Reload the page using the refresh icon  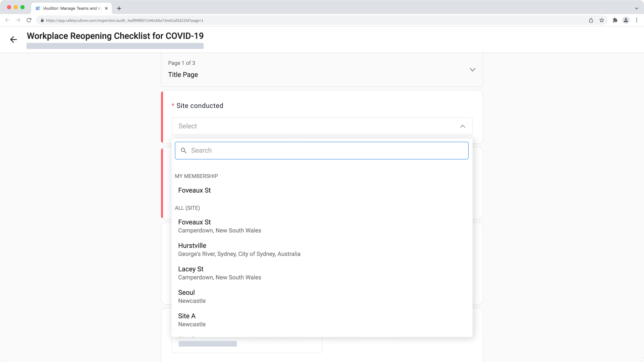[29, 20]
